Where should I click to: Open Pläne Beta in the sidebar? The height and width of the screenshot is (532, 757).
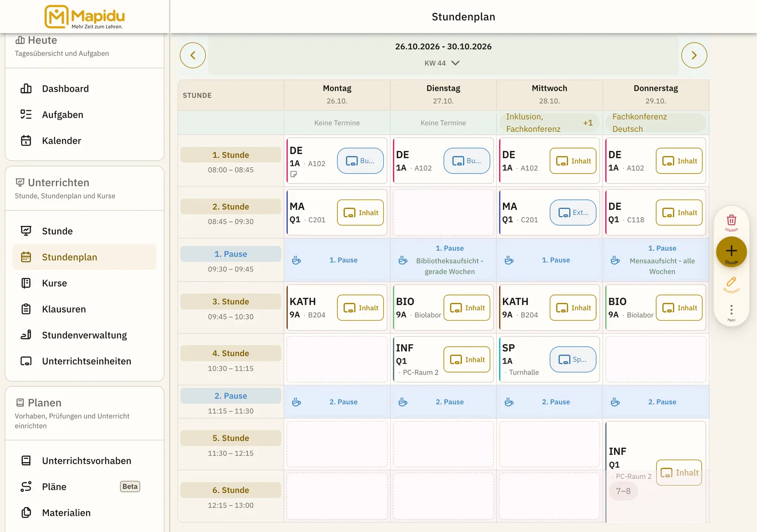click(x=85, y=487)
